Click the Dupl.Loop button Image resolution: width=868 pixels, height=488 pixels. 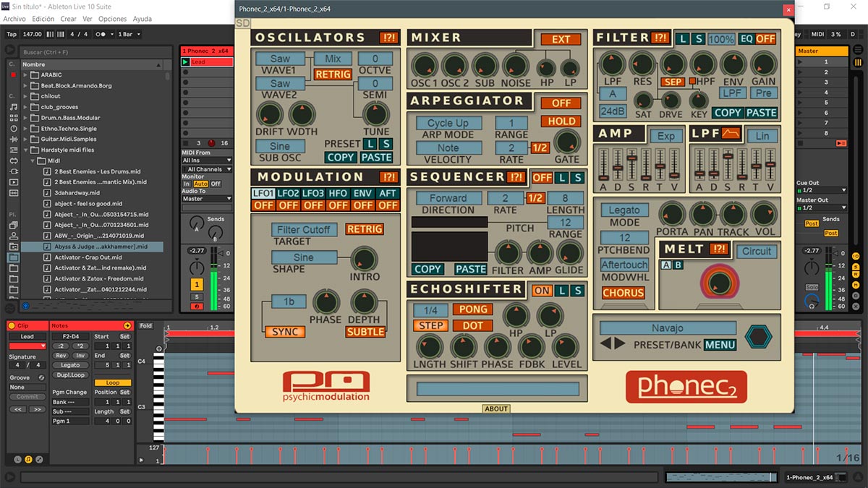69,375
